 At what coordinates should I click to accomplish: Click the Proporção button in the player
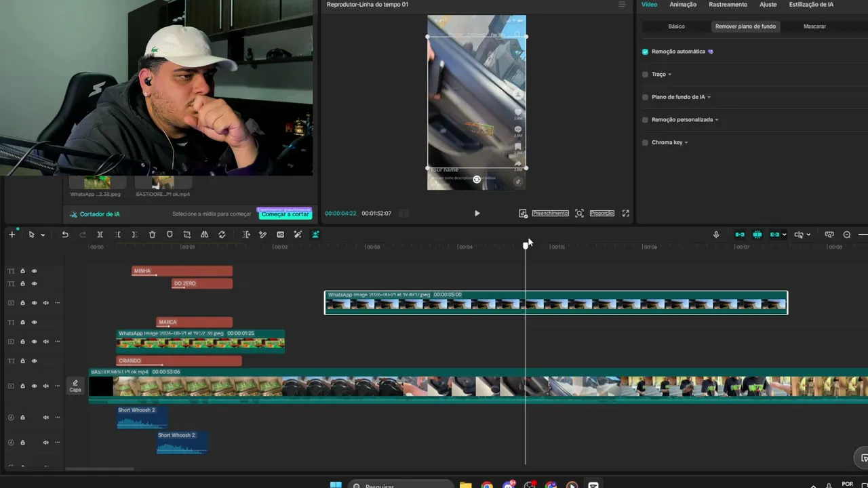pyautogui.click(x=602, y=213)
